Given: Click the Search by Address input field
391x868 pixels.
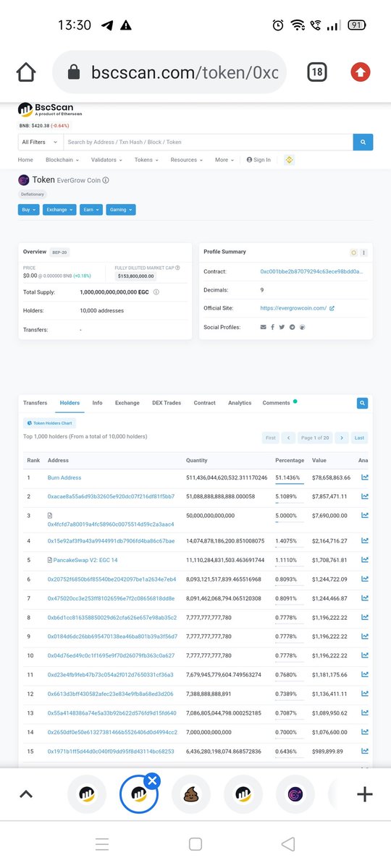Looking at the screenshot, I should pos(209,142).
